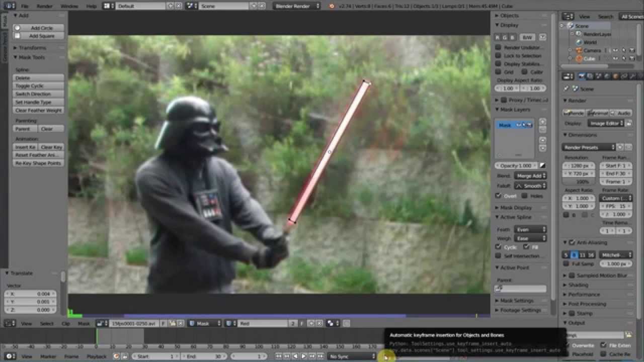The height and width of the screenshot is (362, 644).
Task: Select the Mask layer in the list
Action: [515, 125]
